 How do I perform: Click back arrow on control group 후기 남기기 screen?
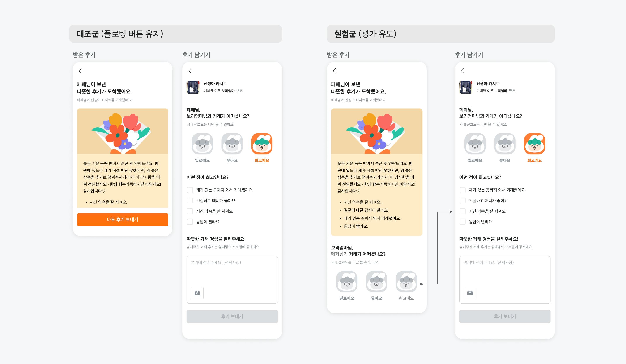pos(190,71)
